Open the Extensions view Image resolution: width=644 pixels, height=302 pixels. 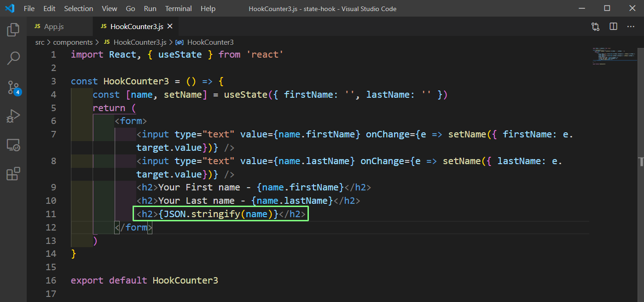click(13, 174)
